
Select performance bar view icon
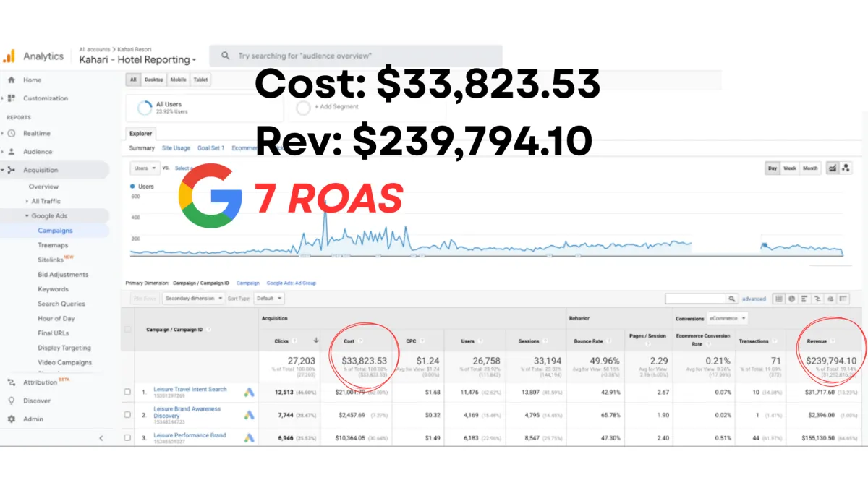tap(804, 298)
